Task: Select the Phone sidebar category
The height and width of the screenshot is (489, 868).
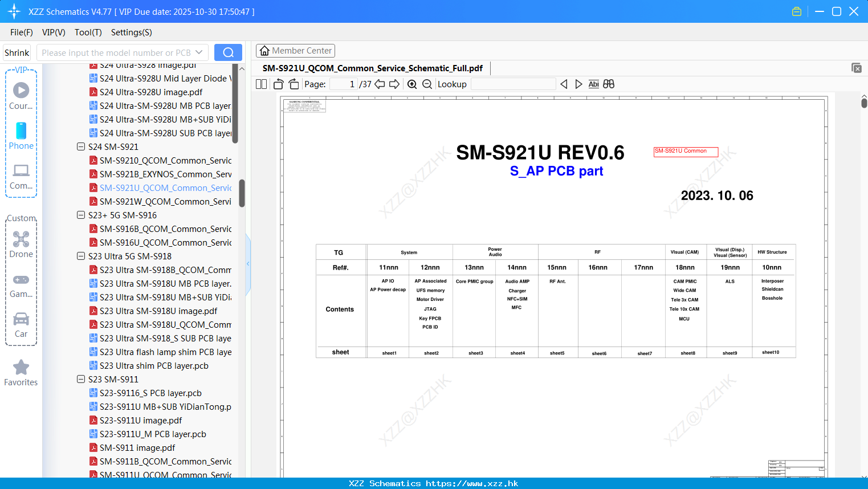Action: click(x=21, y=136)
